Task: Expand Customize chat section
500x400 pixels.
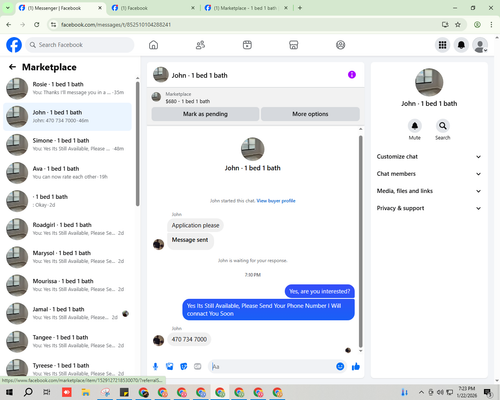Action: click(429, 157)
